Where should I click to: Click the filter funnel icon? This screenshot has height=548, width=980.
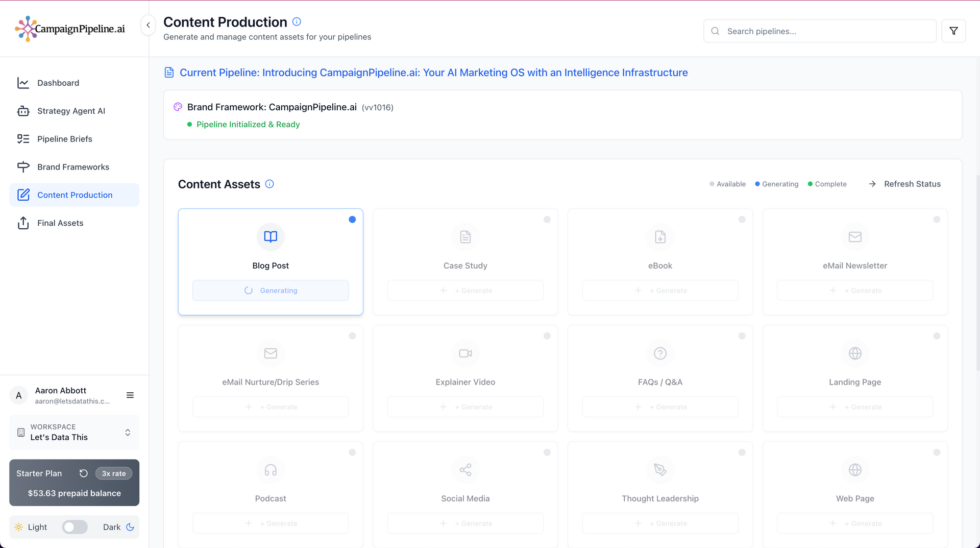pyautogui.click(x=953, y=31)
